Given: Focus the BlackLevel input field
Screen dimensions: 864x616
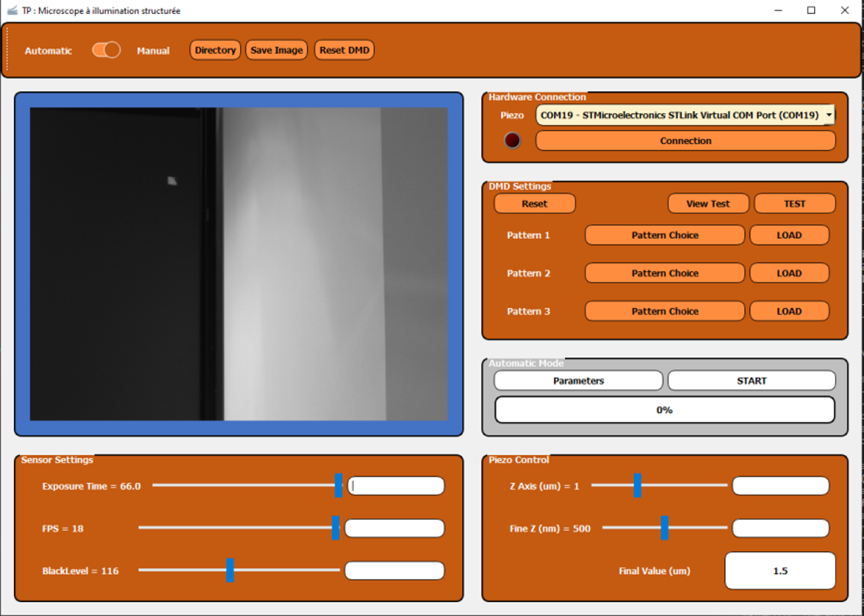Looking at the screenshot, I should click(x=395, y=571).
